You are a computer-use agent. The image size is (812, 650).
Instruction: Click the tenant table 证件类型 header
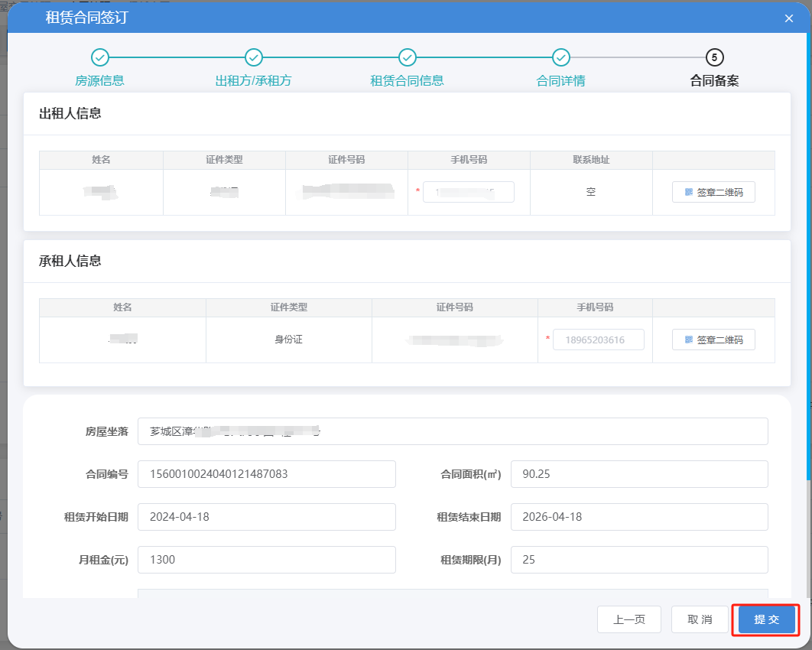coord(288,307)
